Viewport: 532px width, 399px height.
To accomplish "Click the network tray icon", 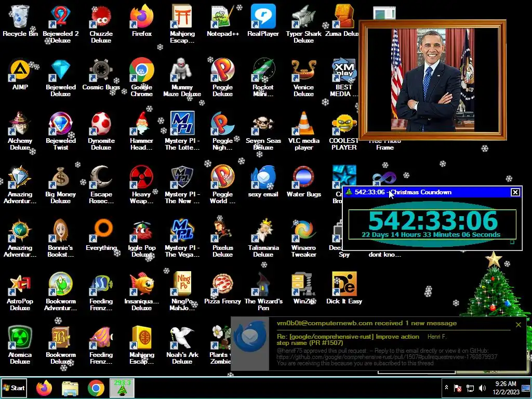I will [x=470, y=388].
